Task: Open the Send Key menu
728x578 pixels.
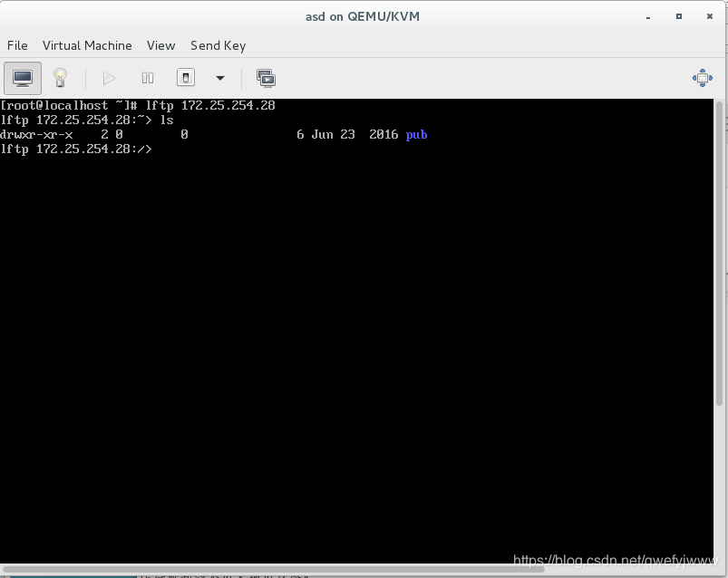Action: pos(218,45)
